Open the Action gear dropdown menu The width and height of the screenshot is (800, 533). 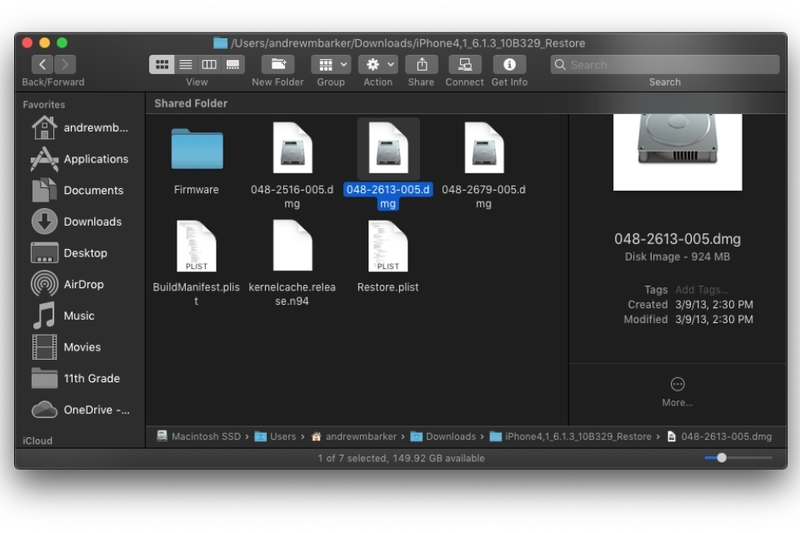(378, 64)
